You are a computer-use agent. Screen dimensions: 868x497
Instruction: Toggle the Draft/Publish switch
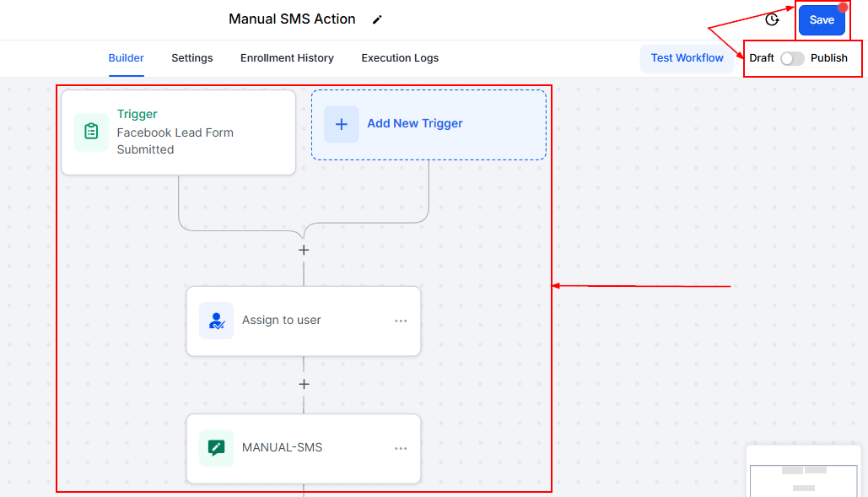pos(792,58)
